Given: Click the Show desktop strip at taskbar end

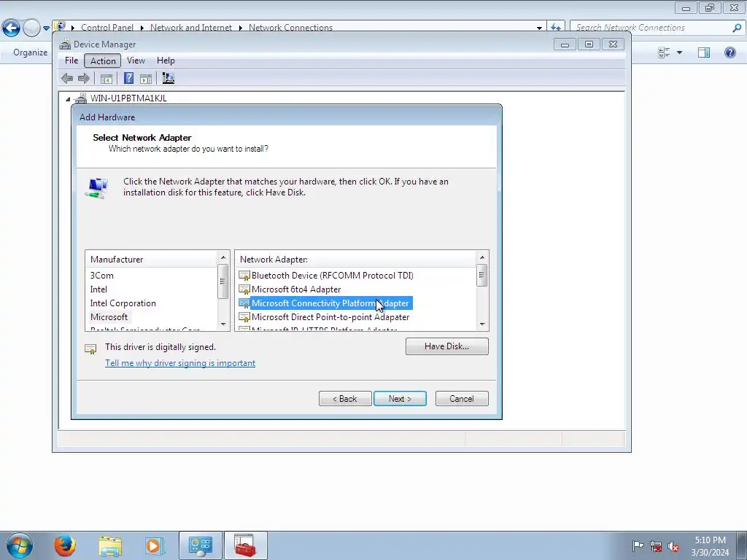Looking at the screenshot, I should [x=741, y=545].
